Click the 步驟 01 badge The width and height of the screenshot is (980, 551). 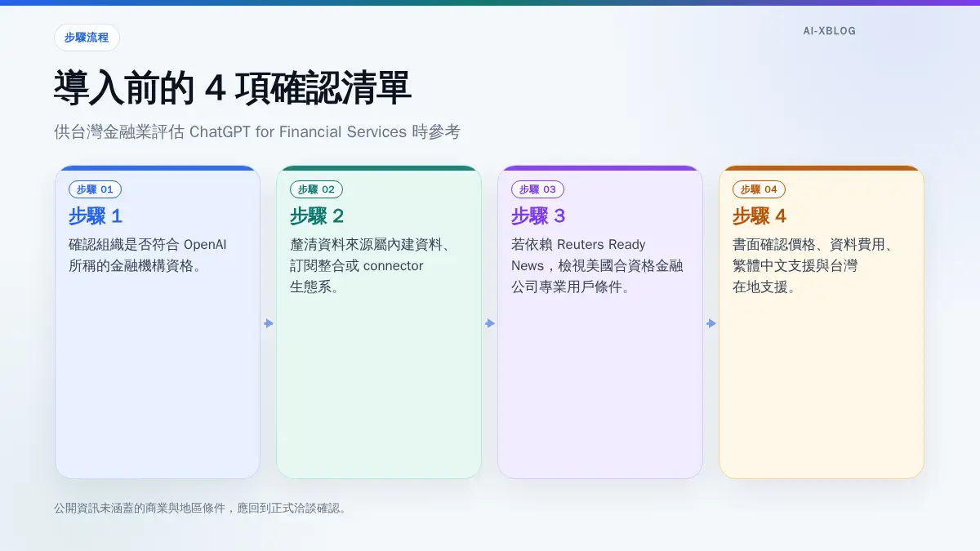coord(95,189)
